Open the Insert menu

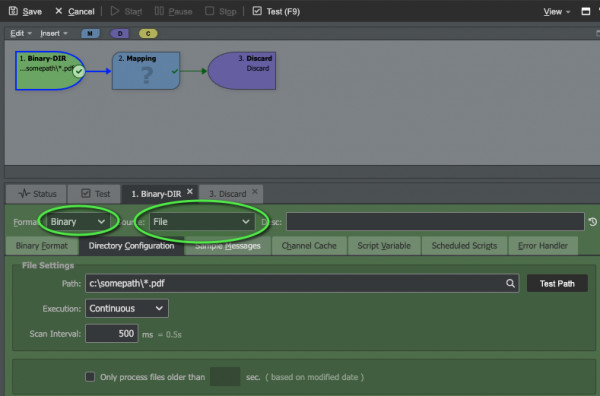pos(54,33)
